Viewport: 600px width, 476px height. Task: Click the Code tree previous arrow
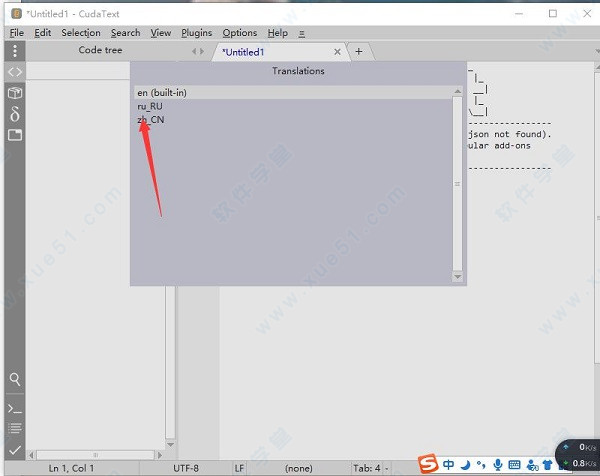pyautogui.click(x=194, y=51)
